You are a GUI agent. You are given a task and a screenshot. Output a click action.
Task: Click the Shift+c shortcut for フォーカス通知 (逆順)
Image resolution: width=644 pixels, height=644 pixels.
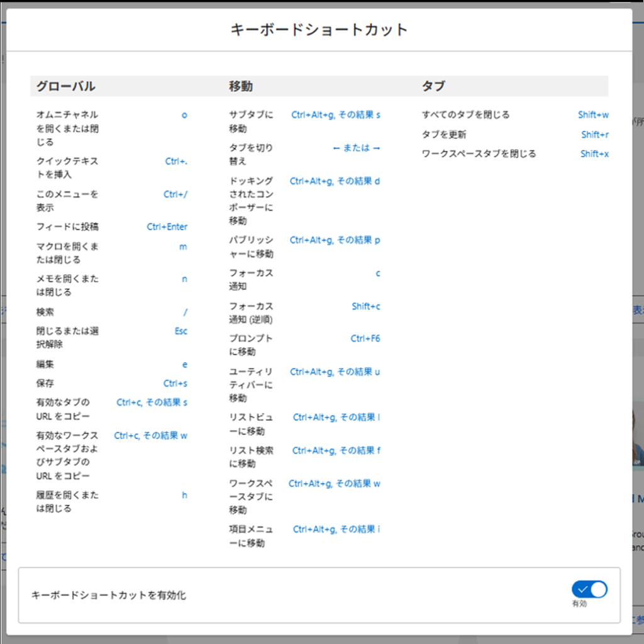point(366,306)
